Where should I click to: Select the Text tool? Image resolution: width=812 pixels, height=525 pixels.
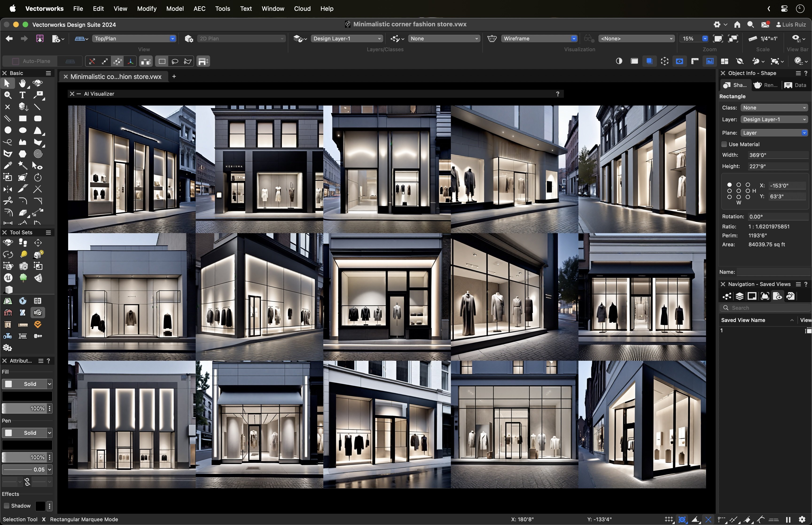tap(23, 95)
